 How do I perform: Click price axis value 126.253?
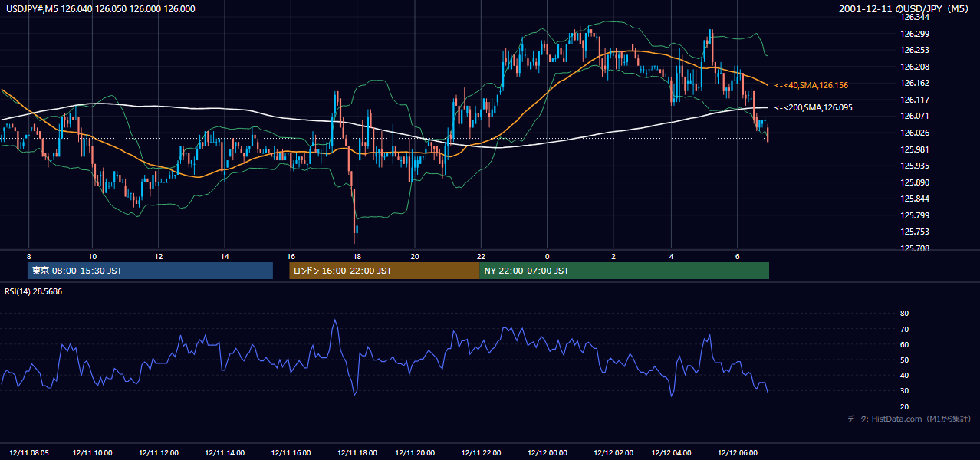(914, 50)
